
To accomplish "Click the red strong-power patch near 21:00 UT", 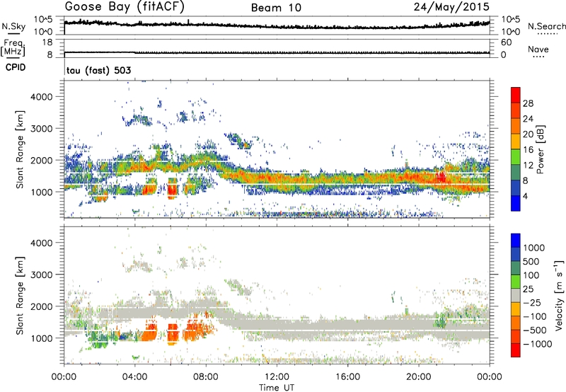I will (440, 177).
